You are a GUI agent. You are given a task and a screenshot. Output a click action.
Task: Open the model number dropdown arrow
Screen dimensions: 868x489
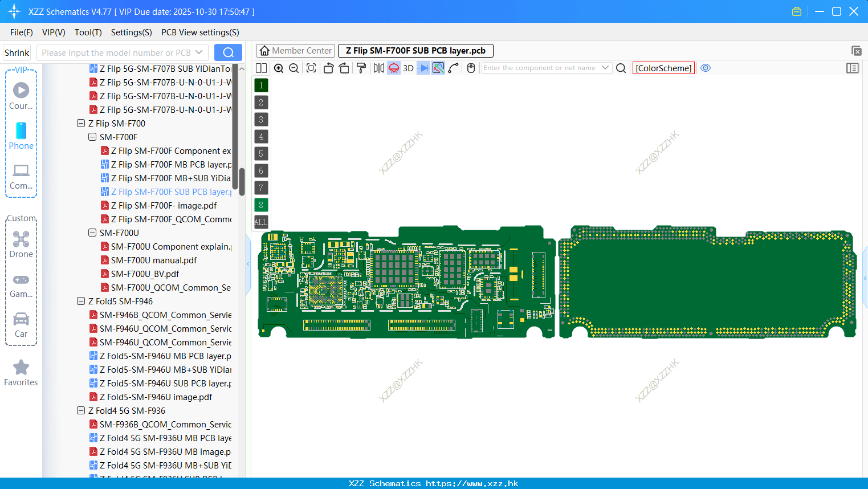coord(199,52)
